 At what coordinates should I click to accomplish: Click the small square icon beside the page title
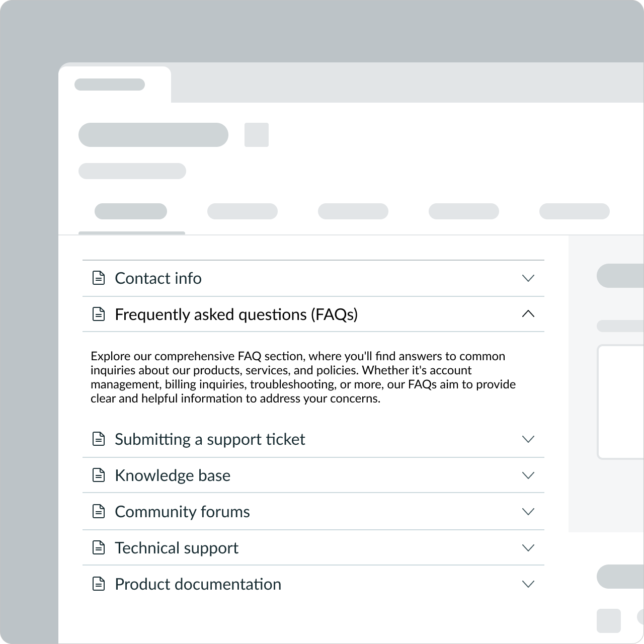pyautogui.click(x=256, y=135)
